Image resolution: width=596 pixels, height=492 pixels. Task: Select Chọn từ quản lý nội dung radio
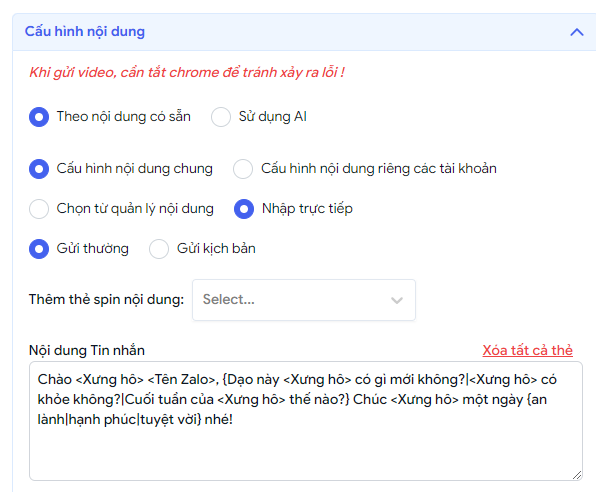(x=39, y=209)
